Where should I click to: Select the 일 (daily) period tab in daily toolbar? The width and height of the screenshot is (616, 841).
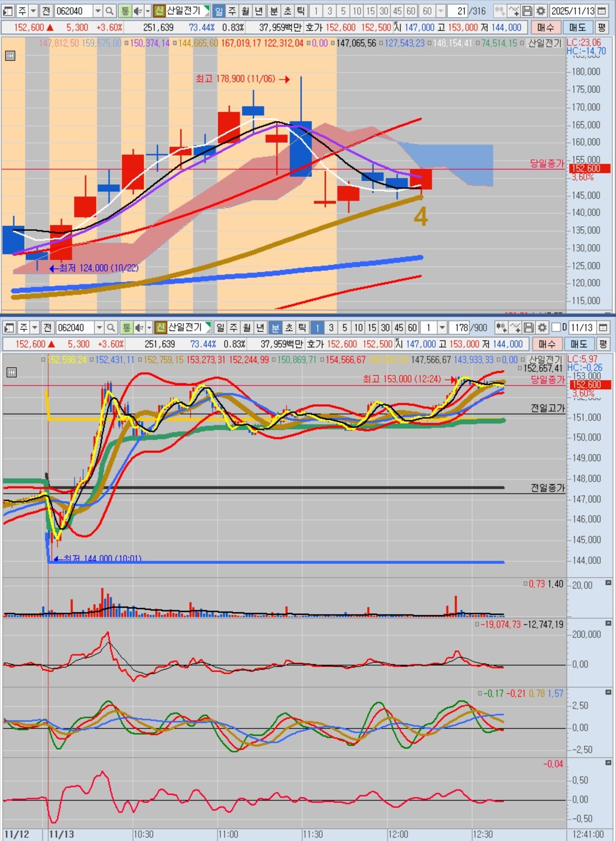click(219, 10)
